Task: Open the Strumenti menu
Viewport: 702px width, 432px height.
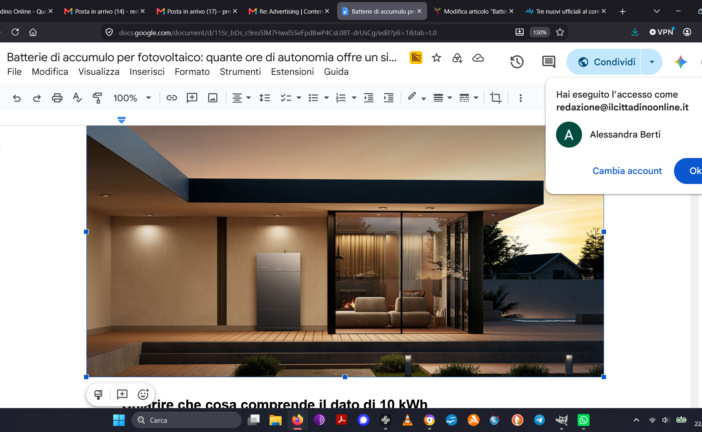Action: point(240,72)
